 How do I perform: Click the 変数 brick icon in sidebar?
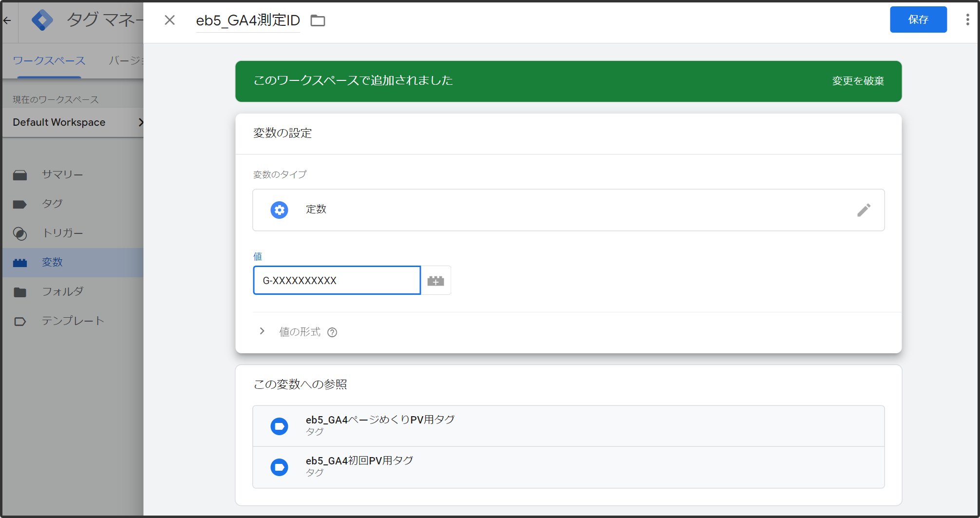pyautogui.click(x=20, y=263)
